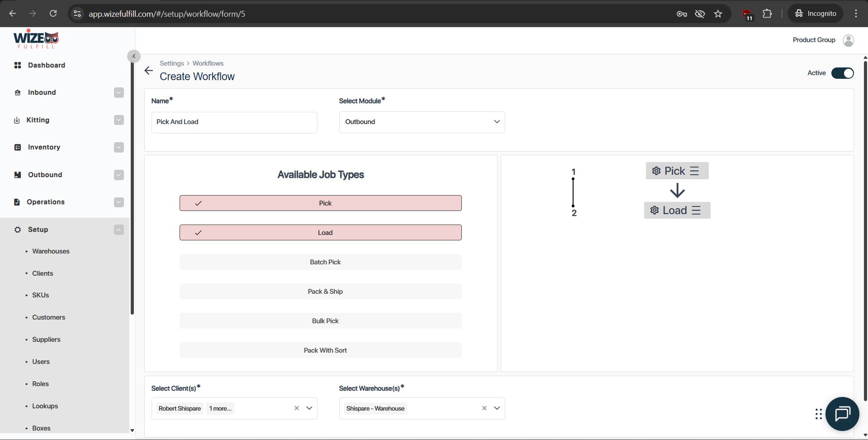The width and height of the screenshot is (868, 440).
Task: Click the reorder handle on Load step
Action: coord(697,210)
